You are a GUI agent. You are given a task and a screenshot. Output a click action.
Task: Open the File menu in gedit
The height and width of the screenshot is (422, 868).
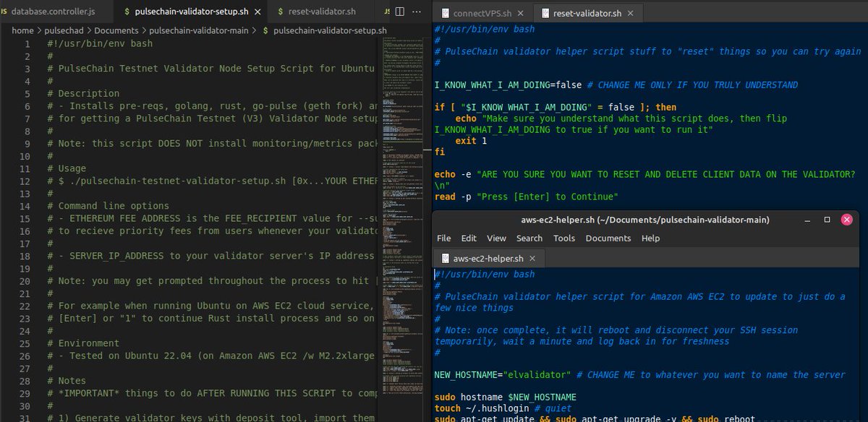[x=445, y=238]
